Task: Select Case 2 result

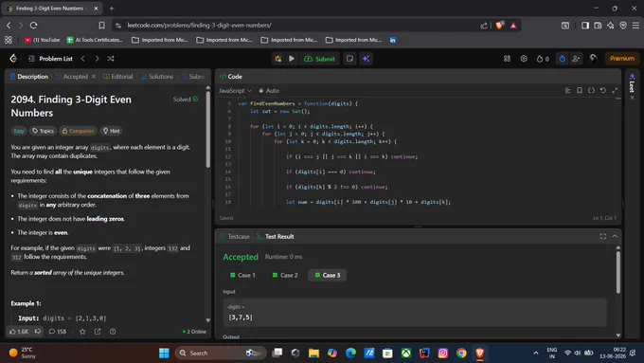Action: pyautogui.click(x=285, y=275)
